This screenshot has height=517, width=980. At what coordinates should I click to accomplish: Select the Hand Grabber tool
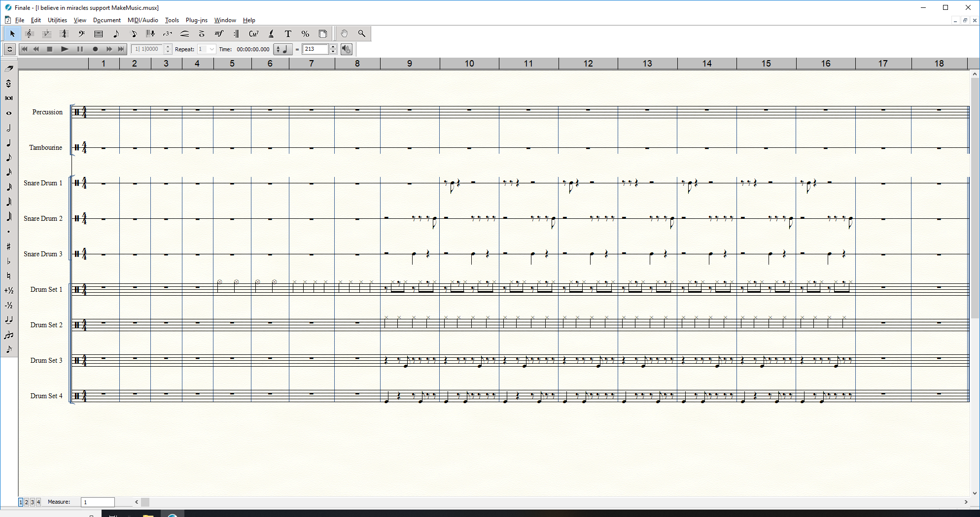pyautogui.click(x=344, y=34)
